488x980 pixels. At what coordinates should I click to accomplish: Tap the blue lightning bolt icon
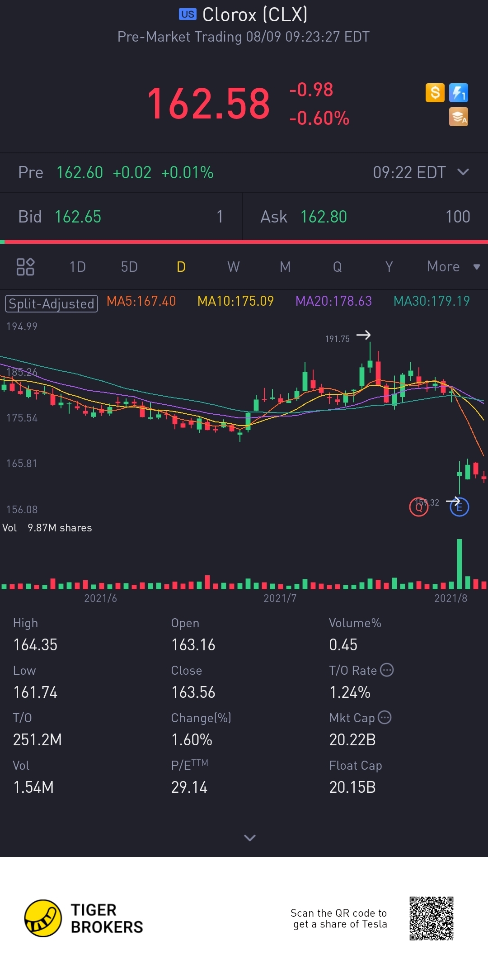point(459,93)
